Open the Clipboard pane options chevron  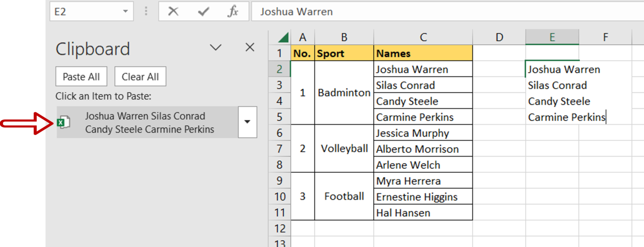tap(216, 47)
